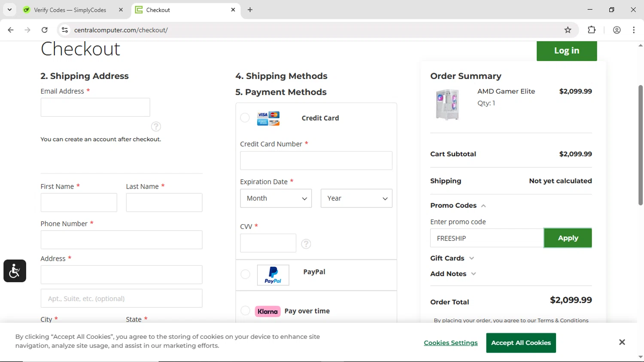Screen dimensions: 644x362
Task: Focus the Apt., Suite, etc. optional field
Action: (x=122, y=298)
